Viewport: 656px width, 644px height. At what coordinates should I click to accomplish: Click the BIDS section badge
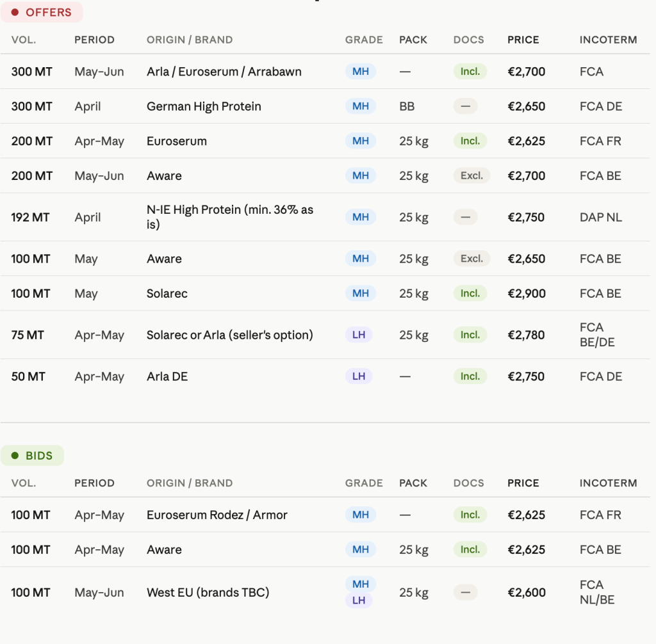(x=32, y=455)
